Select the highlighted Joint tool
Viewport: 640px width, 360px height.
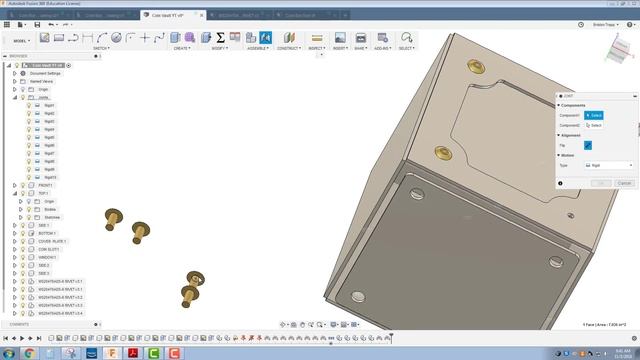(266, 38)
